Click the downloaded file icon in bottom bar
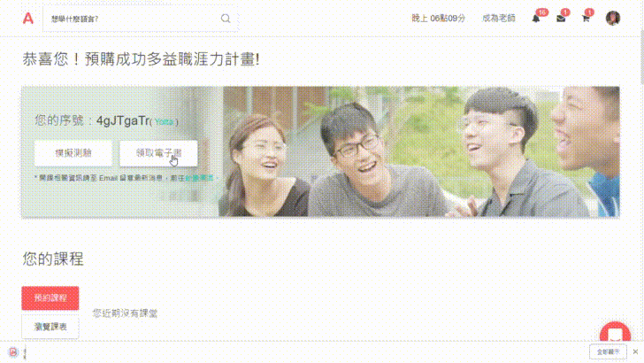This screenshot has height=363, width=644. [13, 352]
